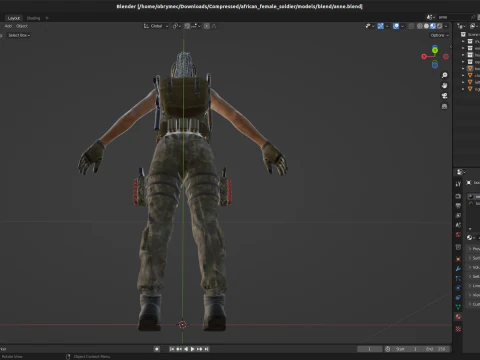Switch to the Layout workspace tab
Viewport: 480px width, 360px height.
pos(14,18)
